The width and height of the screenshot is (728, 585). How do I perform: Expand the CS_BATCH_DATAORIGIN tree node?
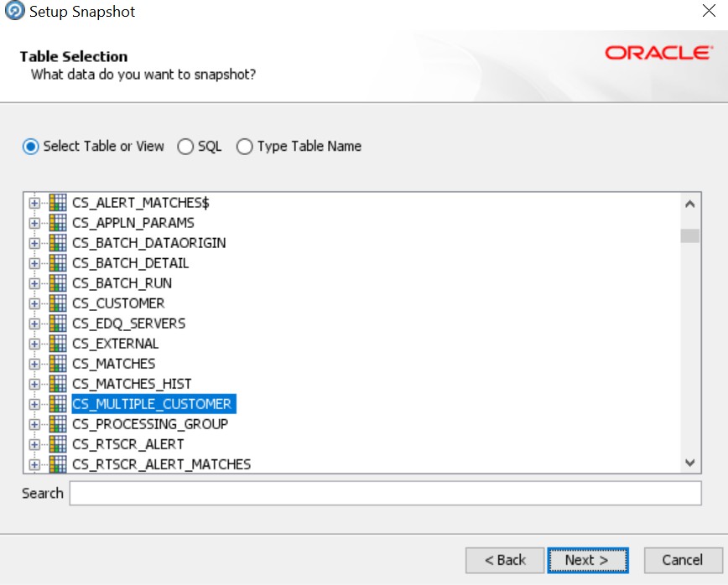(x=34, y=243)
